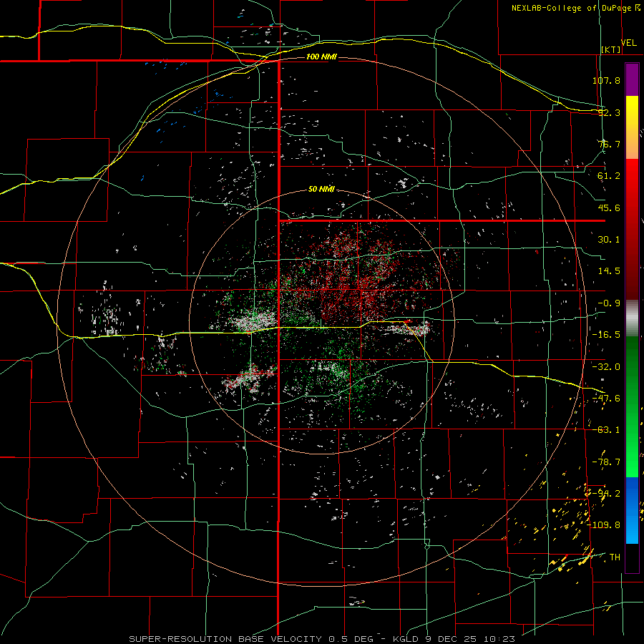Click the 50 NMI range ring label
The image size is (644, 644).
[321, 190]
